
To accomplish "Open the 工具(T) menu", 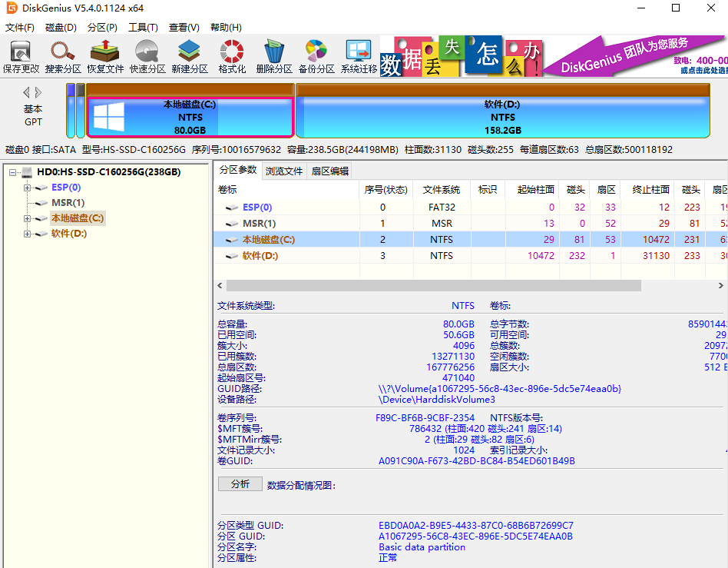I will (x=143, y=28).
